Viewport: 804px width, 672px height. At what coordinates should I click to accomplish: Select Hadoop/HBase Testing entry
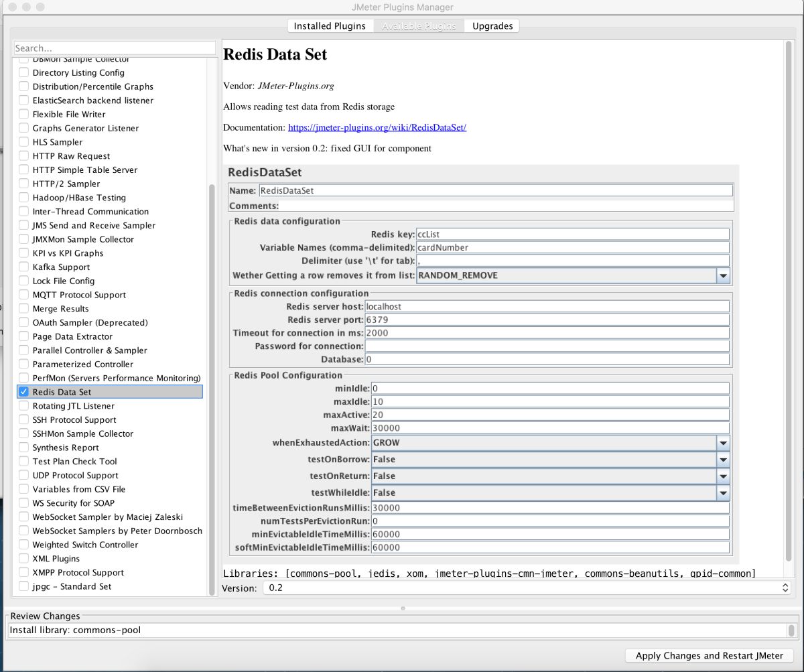pos(79,198)
